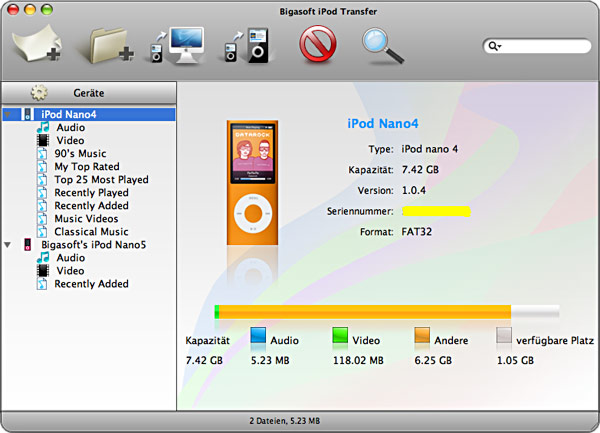Click the pink iPod Nano5 device icon
The width and height of the screenshot is (600, 433).
pos(27,244)
